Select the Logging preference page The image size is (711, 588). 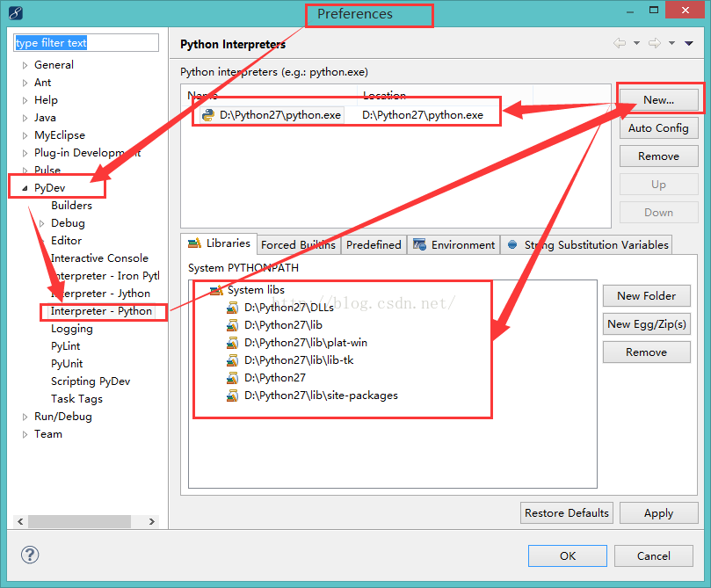tap(72, 329)
